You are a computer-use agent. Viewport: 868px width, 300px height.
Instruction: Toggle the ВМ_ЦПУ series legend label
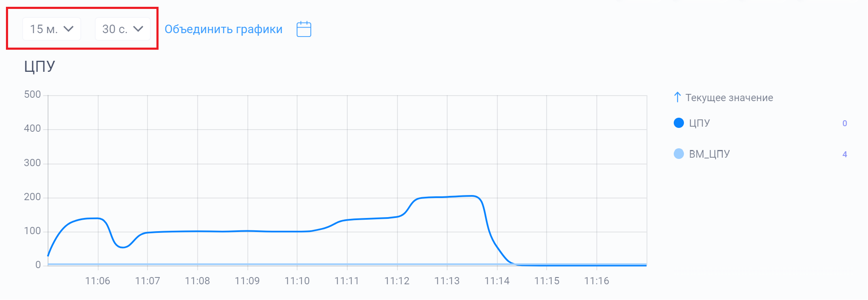point(709,154)
